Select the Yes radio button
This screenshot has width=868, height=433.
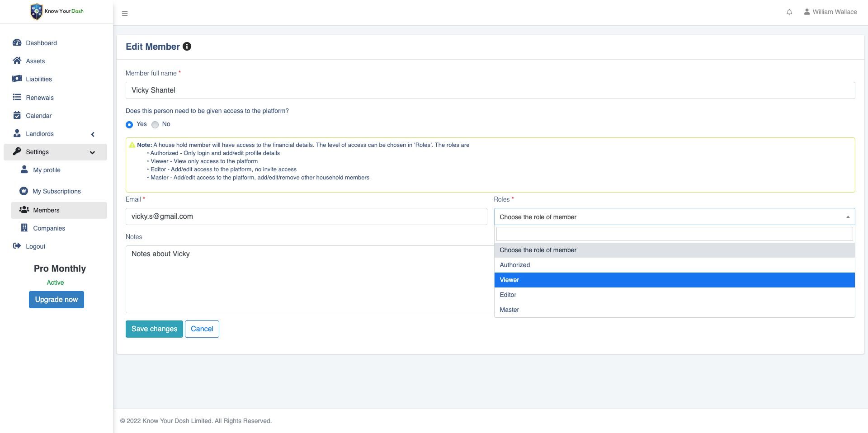tap(129, 124)
